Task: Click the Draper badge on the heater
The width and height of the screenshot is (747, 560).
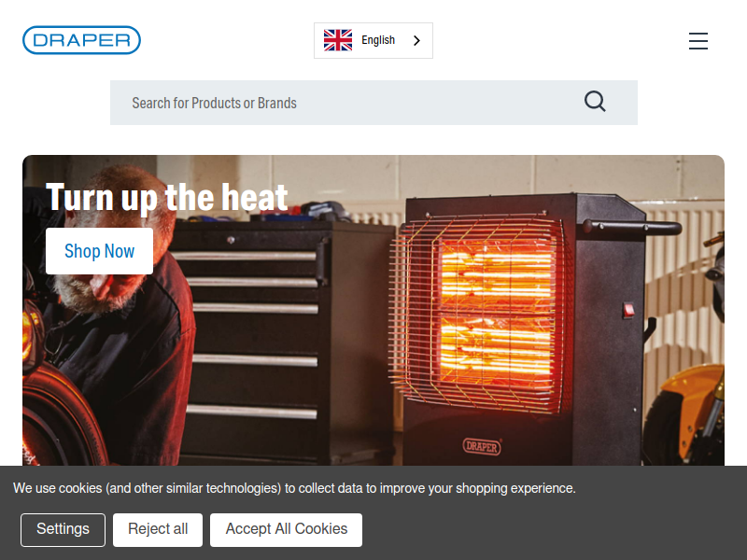Action: point(482,446)
